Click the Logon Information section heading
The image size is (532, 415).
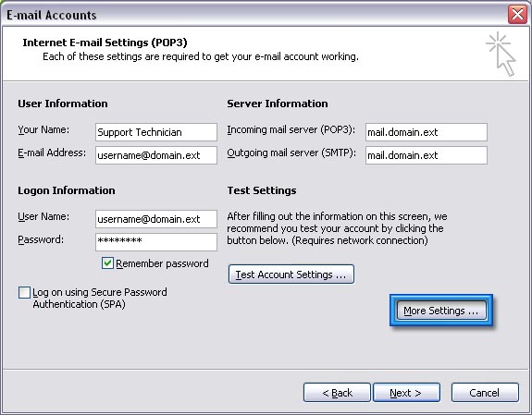pyautogui.click(x=67, y=190)
